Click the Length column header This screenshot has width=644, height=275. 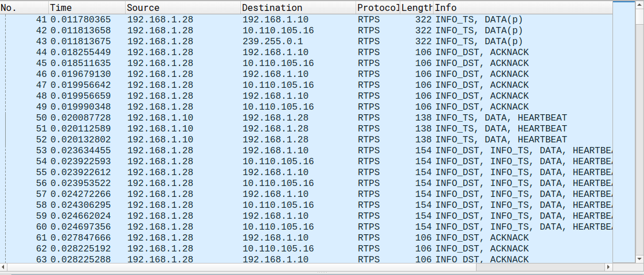[416, 7]
